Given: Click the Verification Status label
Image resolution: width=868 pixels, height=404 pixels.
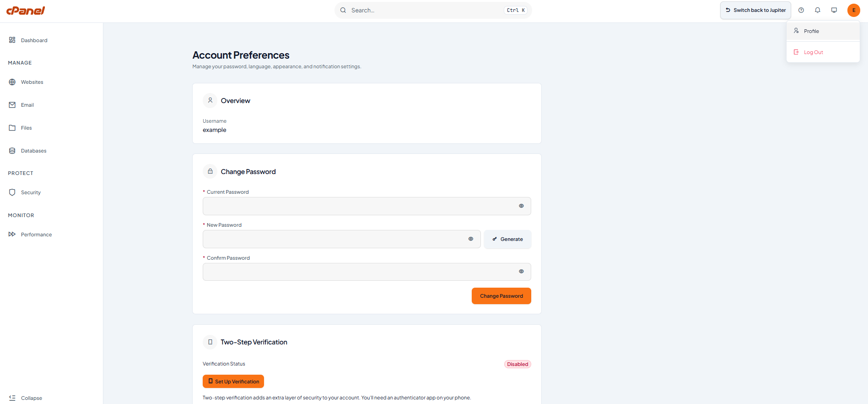Looking at the screenshot, I should tap(224, 364).
